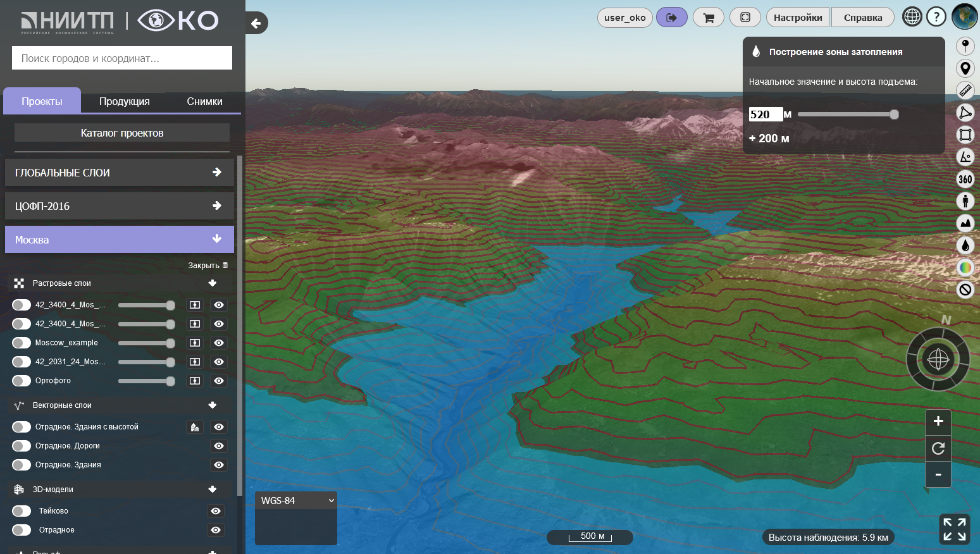Select the pedestrian street-level view tool
The image size is (980, 554).
(x=965, y=201)
